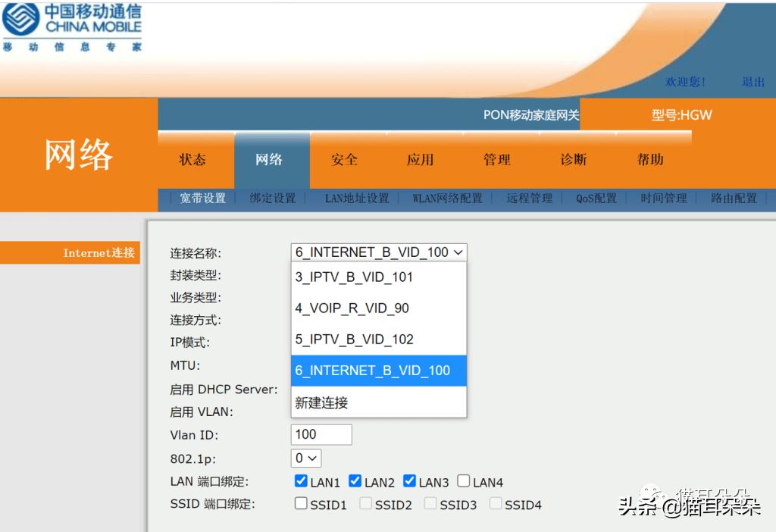Open 绑定设置 submenu

[x=273, y=199]
